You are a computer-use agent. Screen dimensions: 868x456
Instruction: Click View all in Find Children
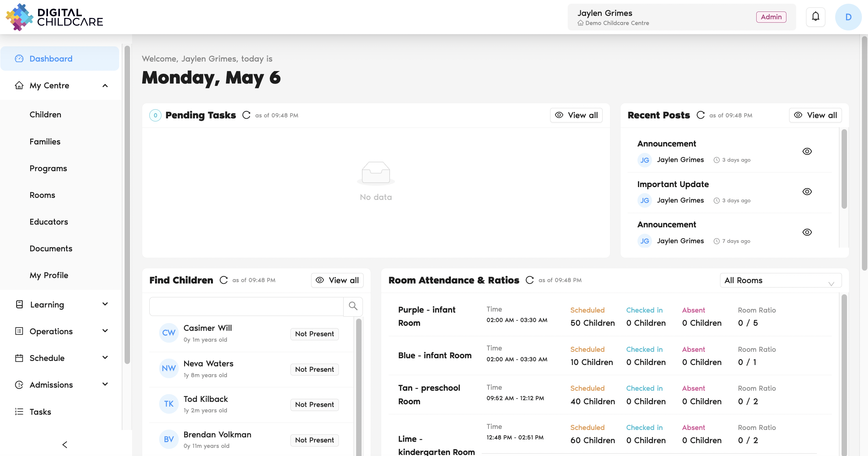coord(337,280)
